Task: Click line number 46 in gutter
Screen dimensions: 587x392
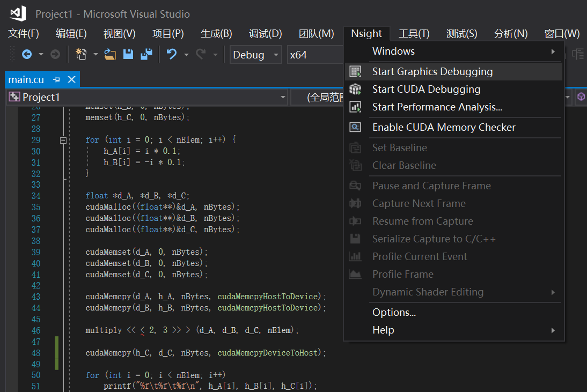Action: point(36,331)
